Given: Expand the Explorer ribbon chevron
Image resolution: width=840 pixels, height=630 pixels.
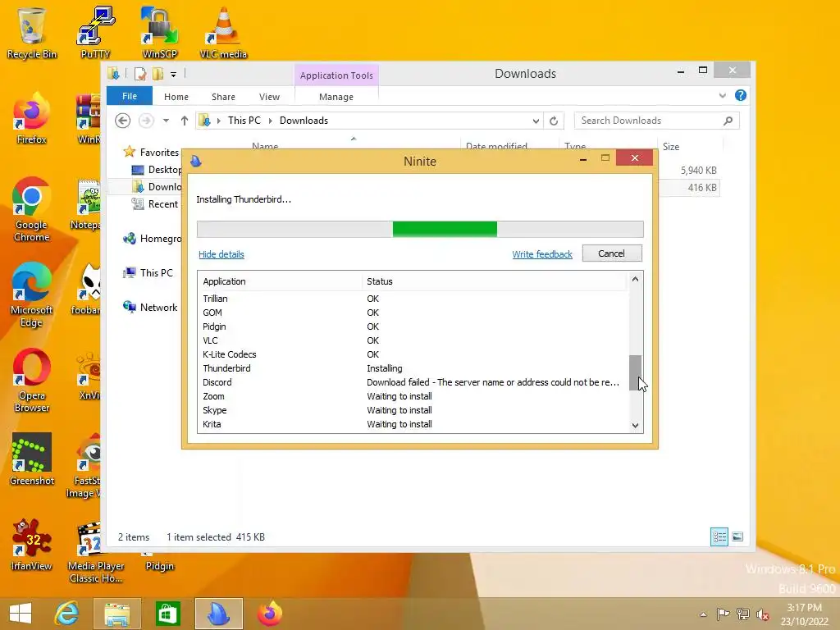Looking at the screenshot, I should coord(722,95).
